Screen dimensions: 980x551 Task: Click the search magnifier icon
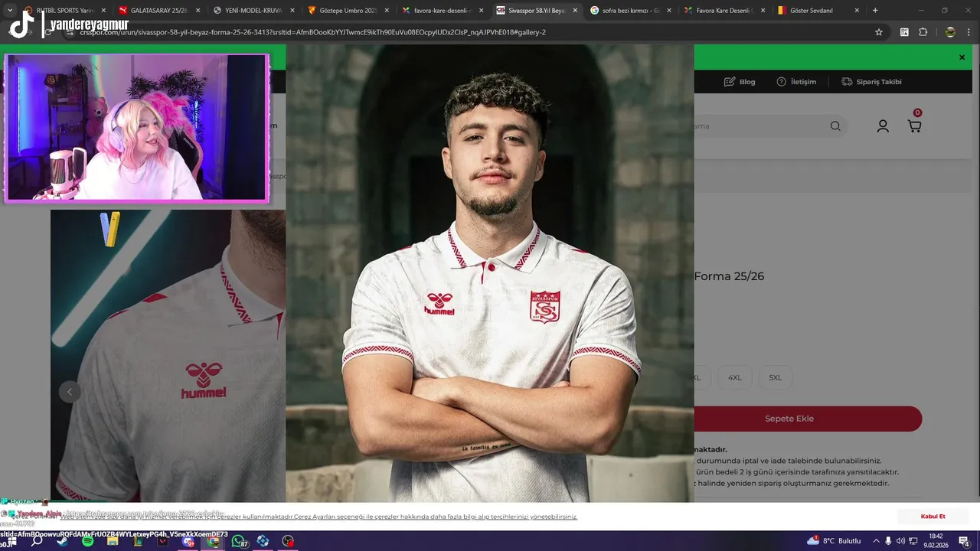[x=835, y=126]
